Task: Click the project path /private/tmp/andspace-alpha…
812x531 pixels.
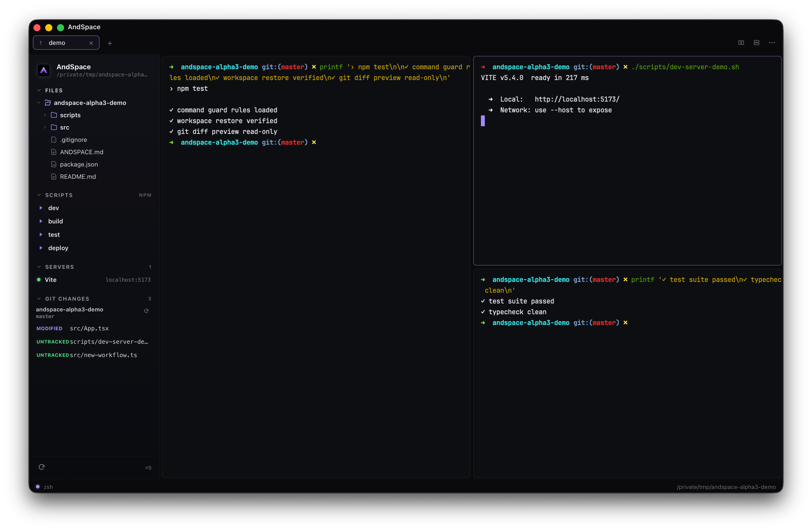Action: (x=102, y=75)
